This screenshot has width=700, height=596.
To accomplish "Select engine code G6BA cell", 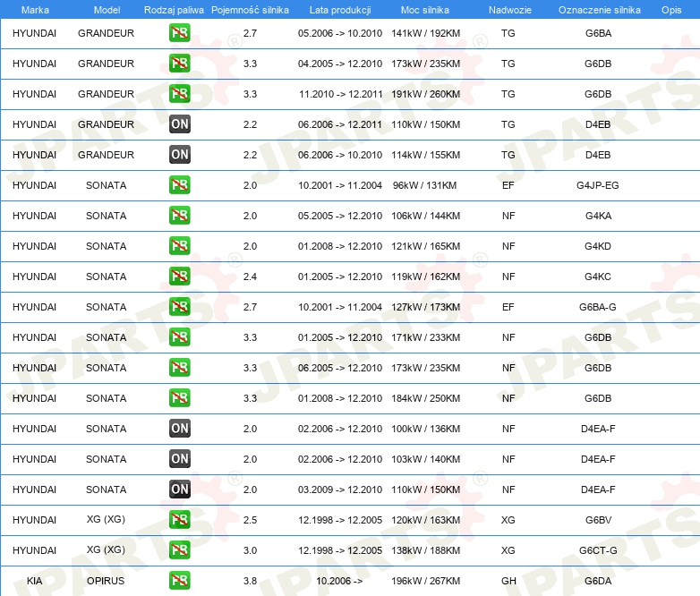I will pyautogui.click(x=598, y=33).
